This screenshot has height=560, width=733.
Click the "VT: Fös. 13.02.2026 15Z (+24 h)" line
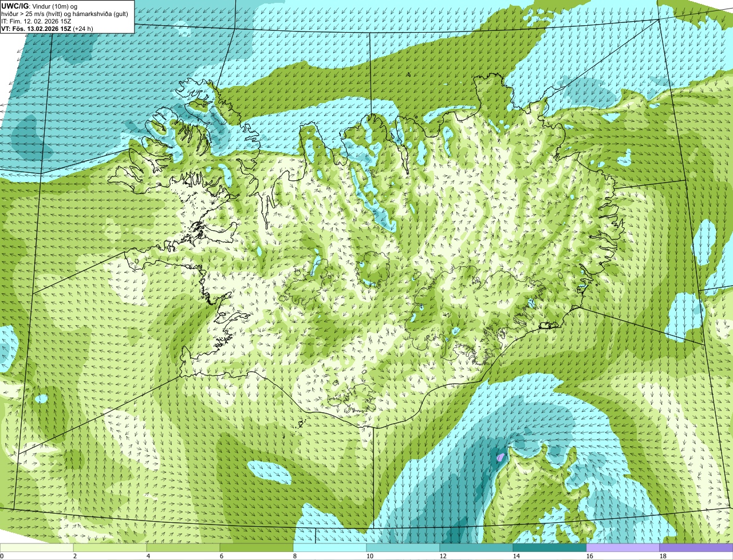click(x=48, y=28)
